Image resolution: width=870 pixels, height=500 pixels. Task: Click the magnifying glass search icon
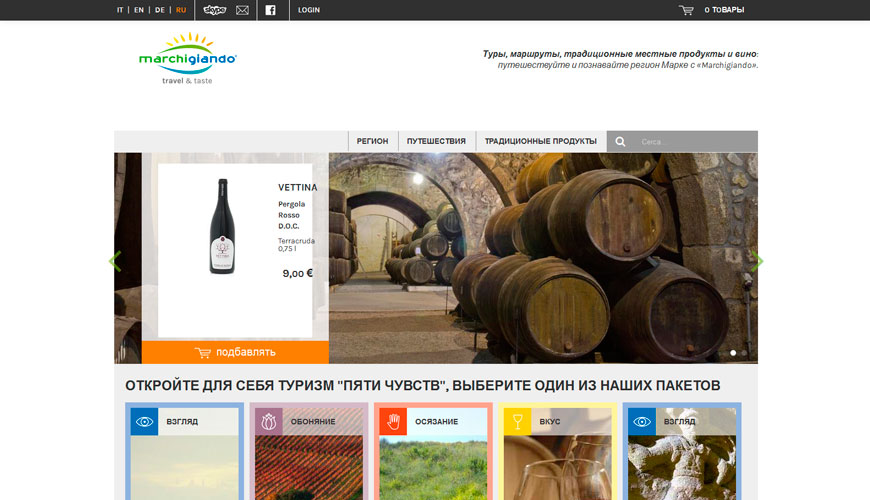coord(621,142)
